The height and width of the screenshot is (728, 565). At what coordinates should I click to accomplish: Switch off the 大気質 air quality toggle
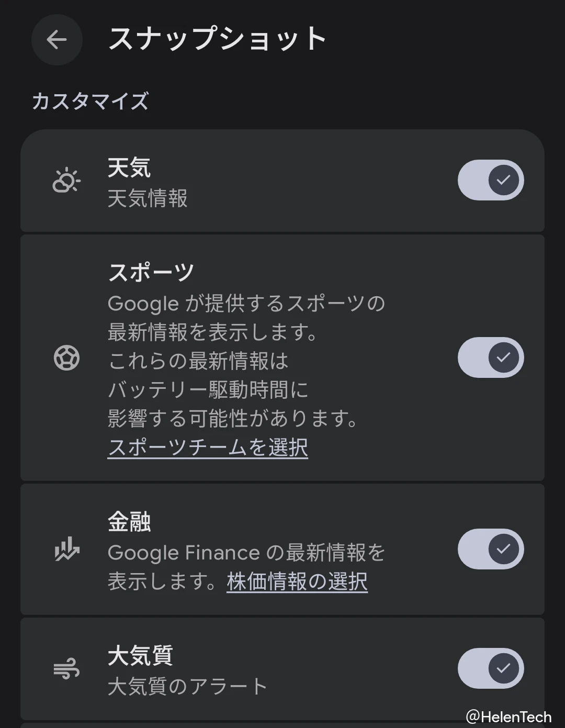coord(490,668)
